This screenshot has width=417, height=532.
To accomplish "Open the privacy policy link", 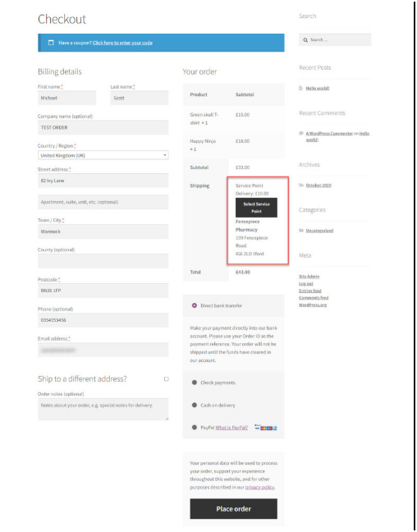I will (259, 487).
